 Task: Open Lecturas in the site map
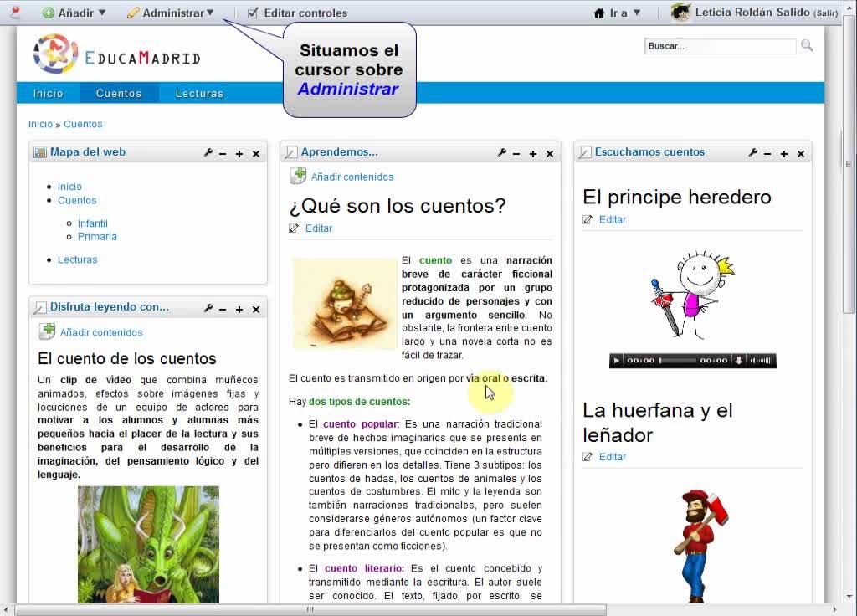78,259
